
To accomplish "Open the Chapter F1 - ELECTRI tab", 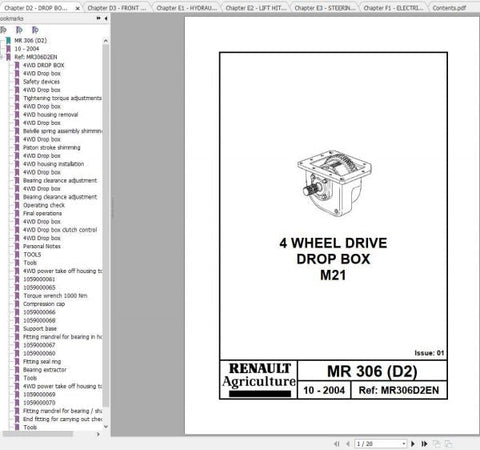I will click(393, 8).
